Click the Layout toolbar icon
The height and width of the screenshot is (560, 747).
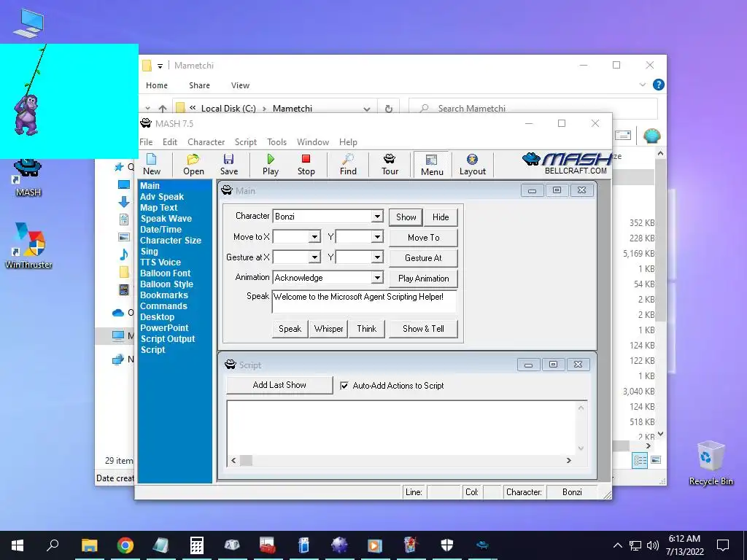(x=472, y=165)
